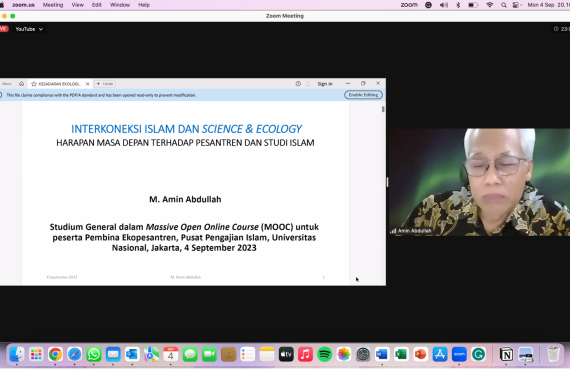Viewport: 570px width, 370px height.
Task: Open Microsoft PowerPoint in the dock
Action: (421, 354)
